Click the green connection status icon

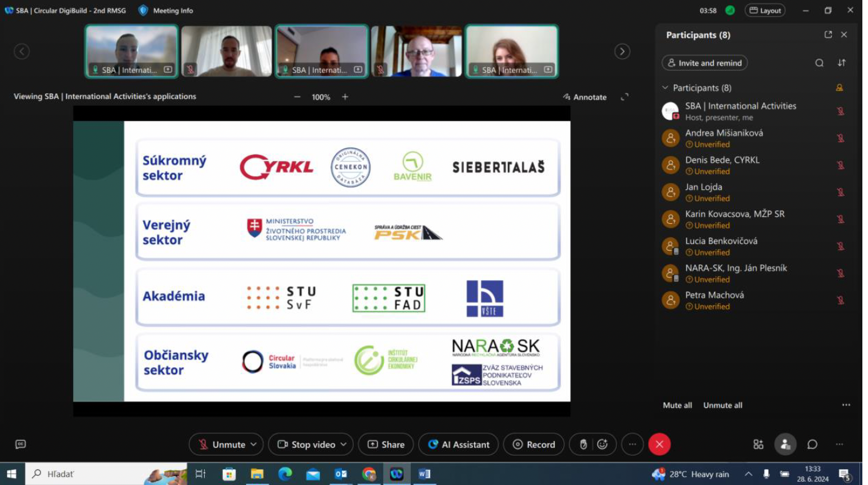730,10
